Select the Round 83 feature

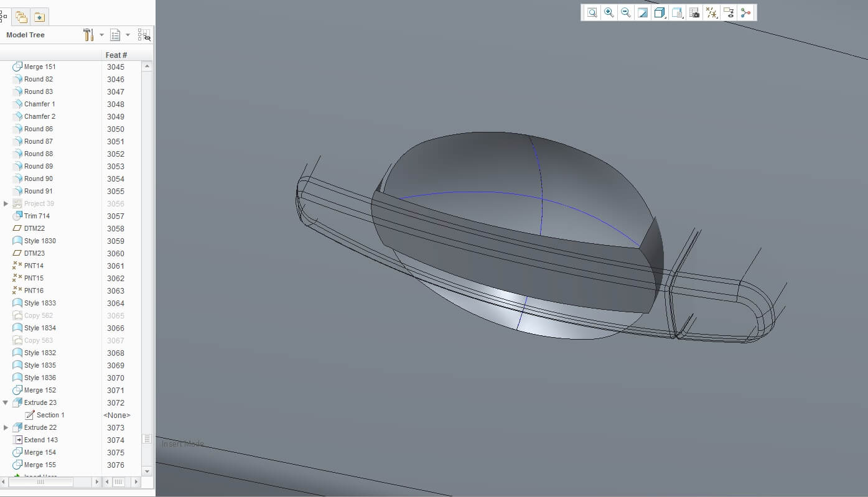[39, 91]
